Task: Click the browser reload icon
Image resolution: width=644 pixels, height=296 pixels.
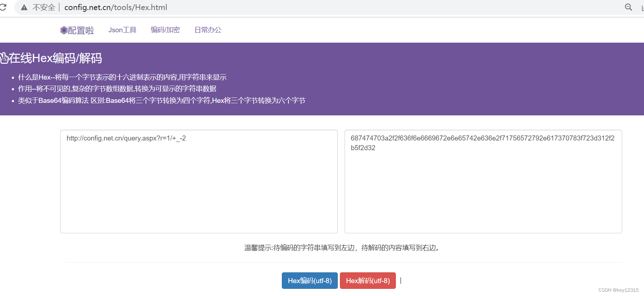Action: point(3,7)
